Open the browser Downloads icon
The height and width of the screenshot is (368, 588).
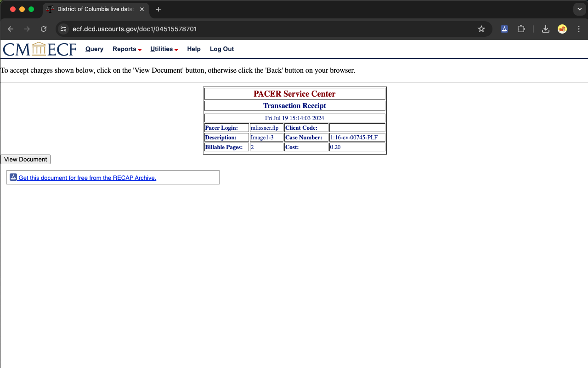(546, 29)
